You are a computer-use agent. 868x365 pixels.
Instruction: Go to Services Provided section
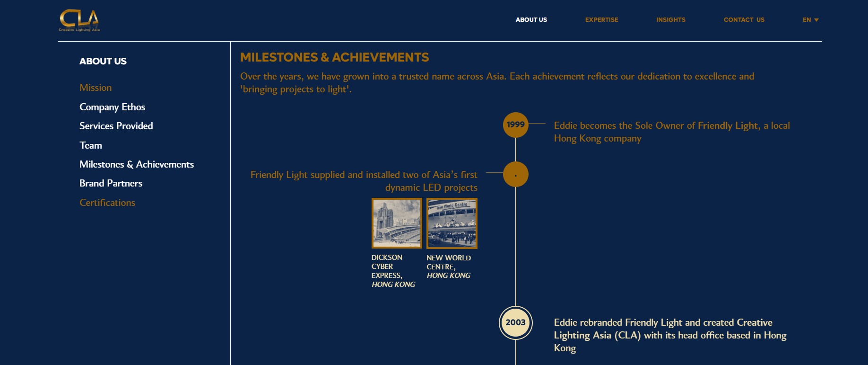[116, 126]
